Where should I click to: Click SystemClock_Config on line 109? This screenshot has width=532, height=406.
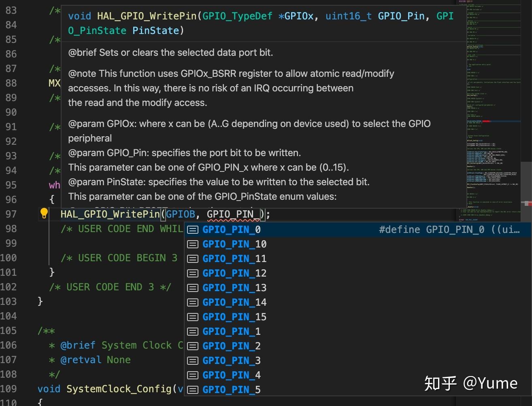point(119,389)
